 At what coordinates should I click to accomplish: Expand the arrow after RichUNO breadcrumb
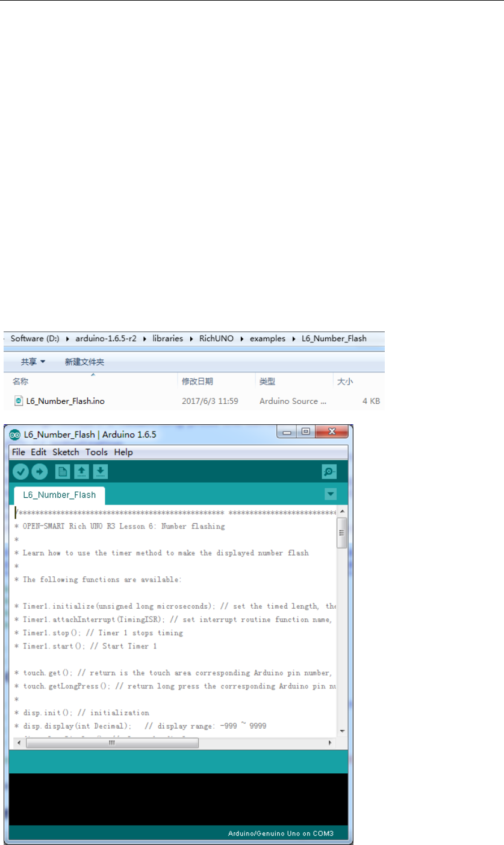pos(242,338)
